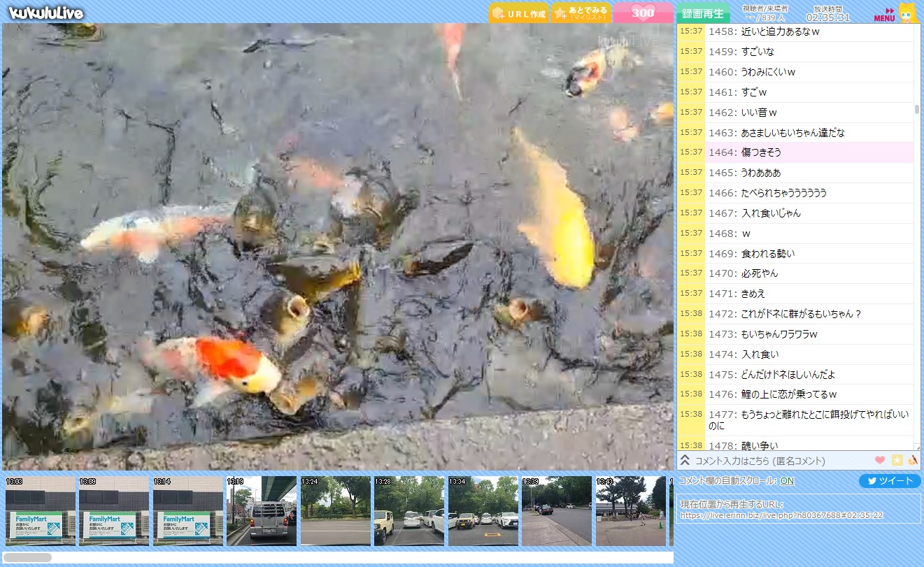This screenshot has height=567, width=924.
Task: Jump to the 13:03 FamilyMart thumbnail
Action: (x=40, y=511)
